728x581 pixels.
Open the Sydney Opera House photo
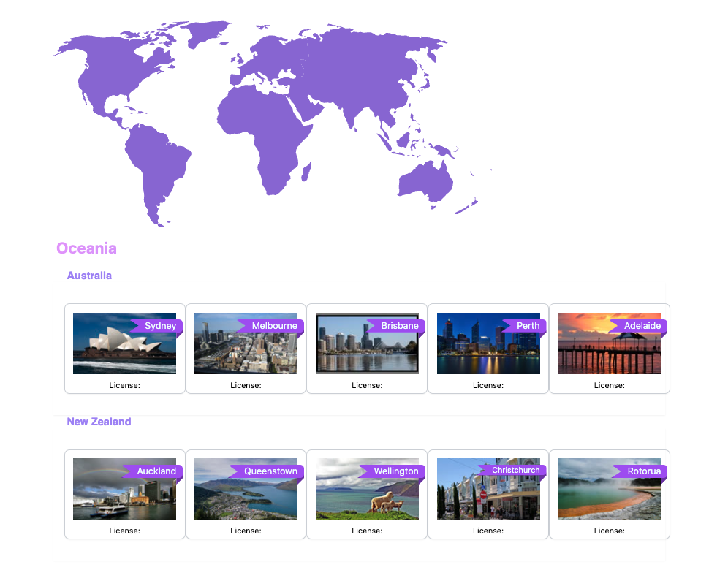point(124,343)
